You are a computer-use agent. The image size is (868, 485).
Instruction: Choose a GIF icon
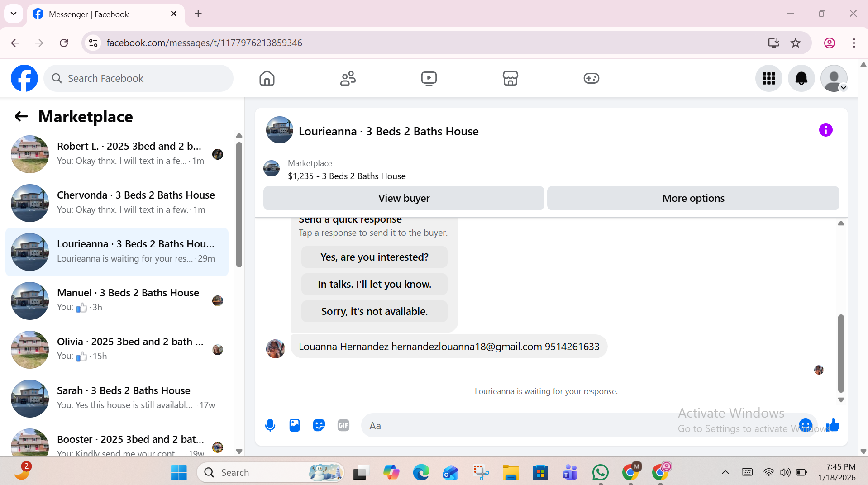[x=343, y=425]
